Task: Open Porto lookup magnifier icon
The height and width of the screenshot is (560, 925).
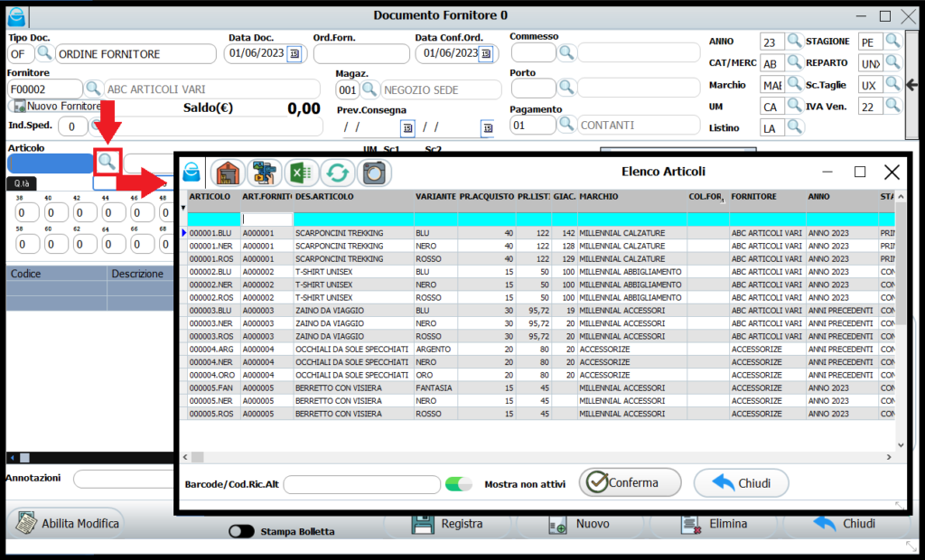Action: [566, 88]
